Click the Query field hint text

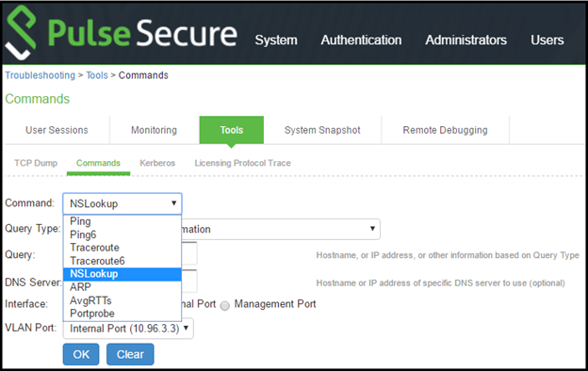tap(448, 255)
